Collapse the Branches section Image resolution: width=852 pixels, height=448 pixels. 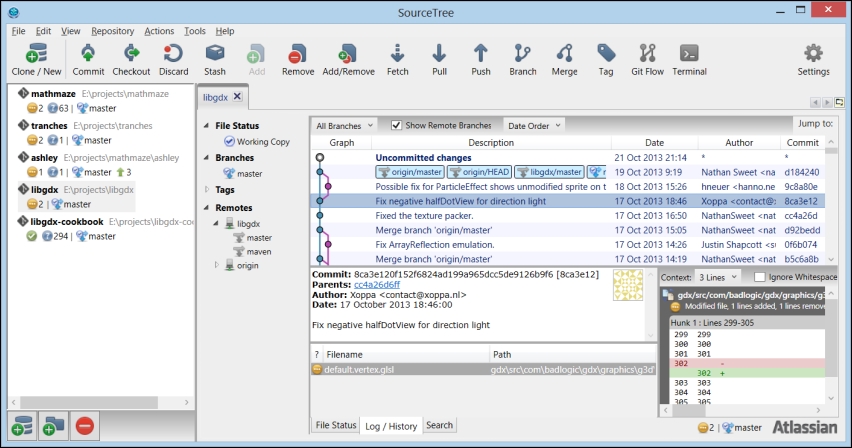pyautogui.click(x=206, y=158)
